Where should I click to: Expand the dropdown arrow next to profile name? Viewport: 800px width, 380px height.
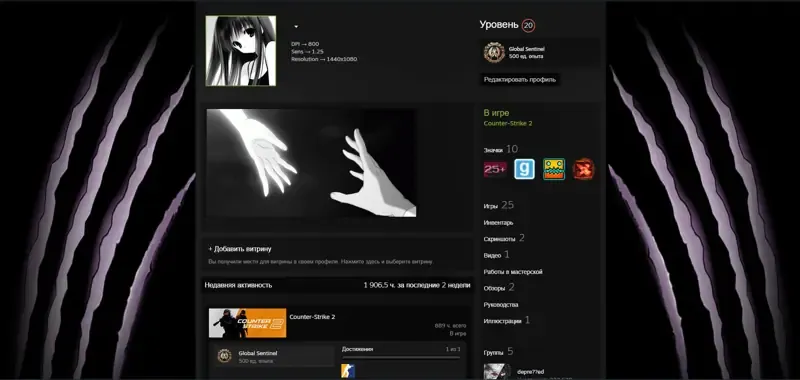296,27
